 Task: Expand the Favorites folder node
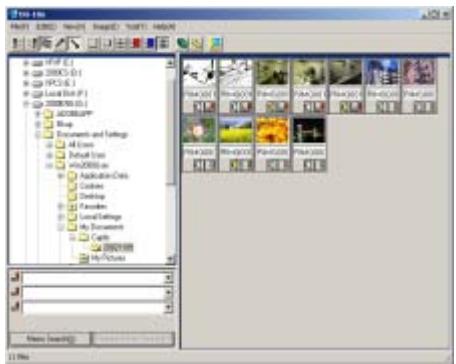(61, 207)
